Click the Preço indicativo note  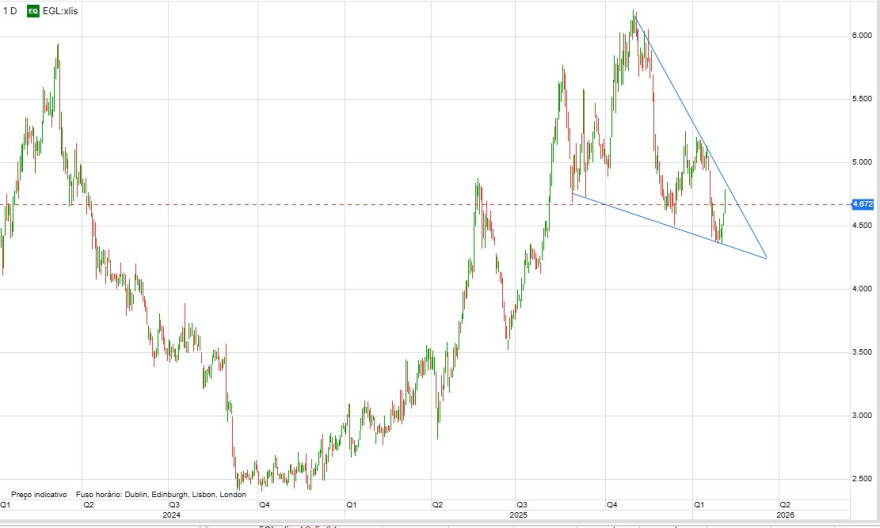pos(39,494)
